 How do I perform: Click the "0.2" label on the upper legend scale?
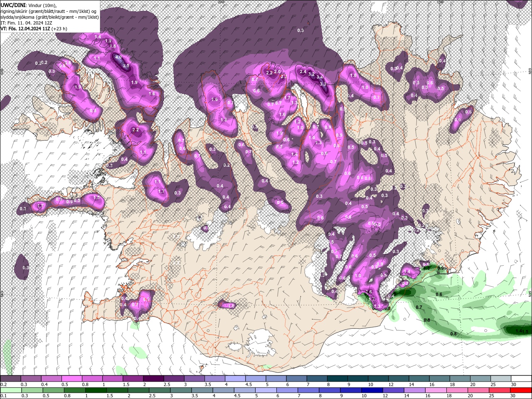click(x=3, y=384)
